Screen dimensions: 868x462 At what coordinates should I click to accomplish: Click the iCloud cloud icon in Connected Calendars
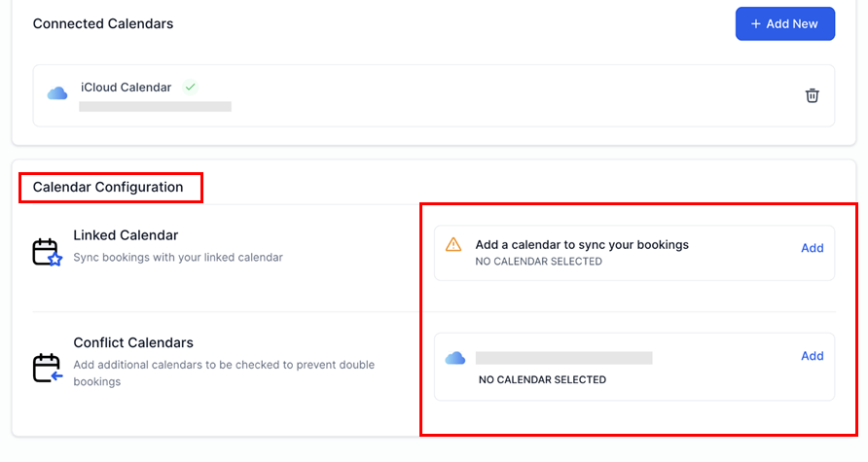[x=57, y=93]
